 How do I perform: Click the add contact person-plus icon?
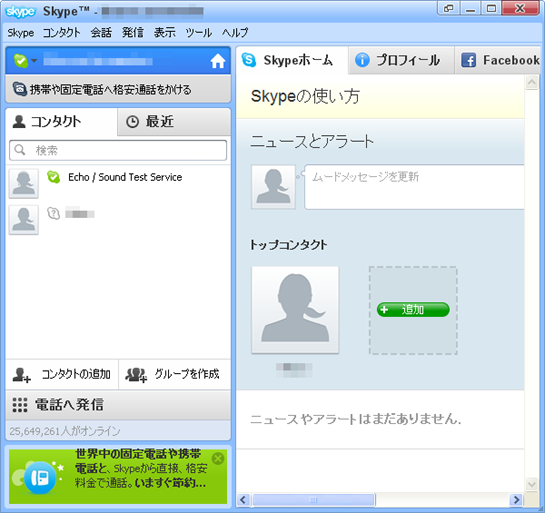click(x=21, y=375)
